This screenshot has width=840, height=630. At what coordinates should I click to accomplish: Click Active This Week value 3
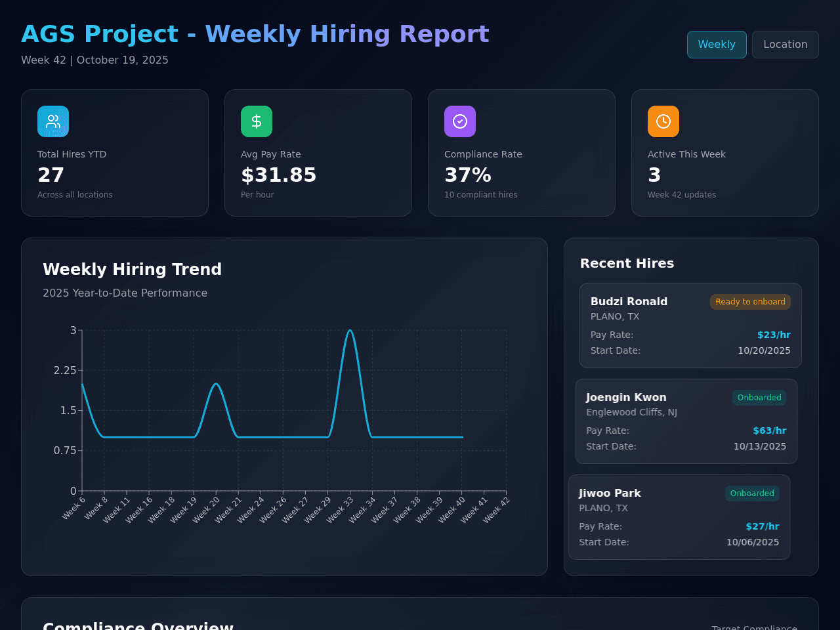tap(654, 175)
